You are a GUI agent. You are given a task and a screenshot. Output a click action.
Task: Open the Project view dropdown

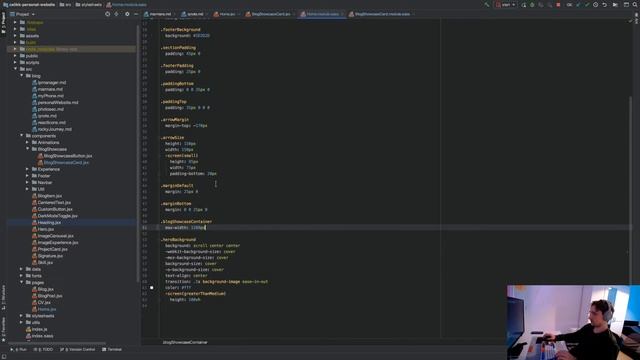tap(22, 14)
